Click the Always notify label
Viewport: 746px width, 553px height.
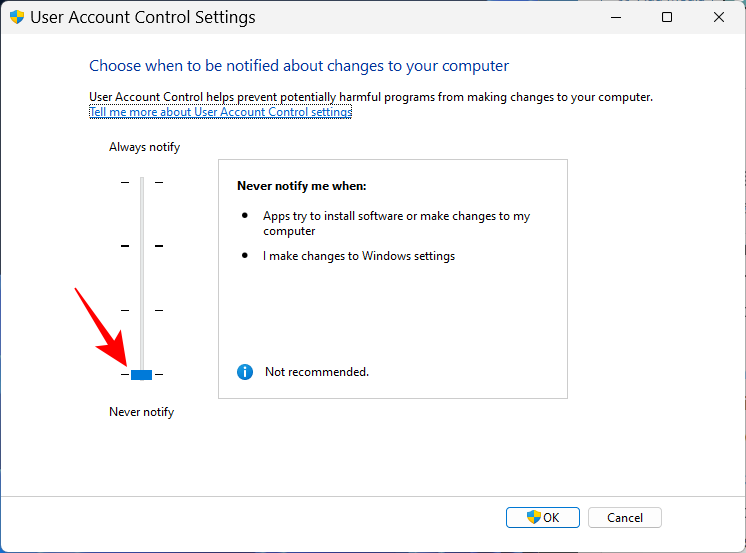tap(145, 147)
